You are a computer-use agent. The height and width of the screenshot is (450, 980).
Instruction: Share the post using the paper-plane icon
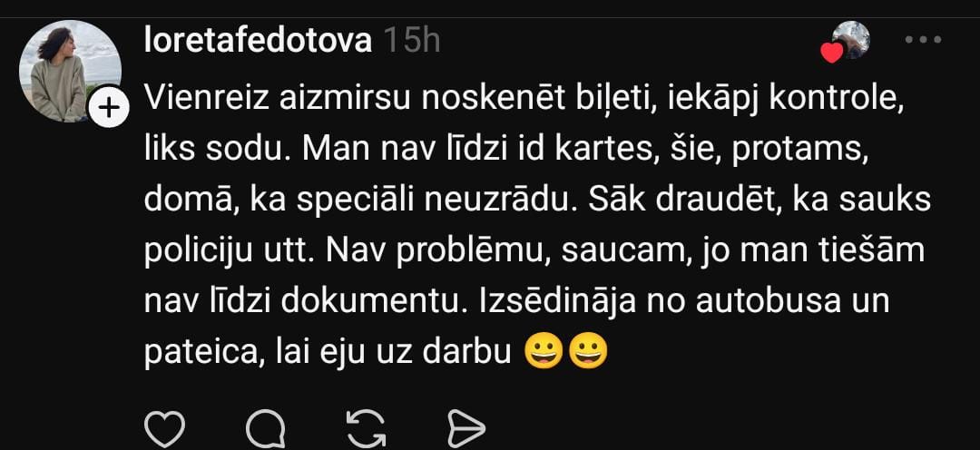466,429
